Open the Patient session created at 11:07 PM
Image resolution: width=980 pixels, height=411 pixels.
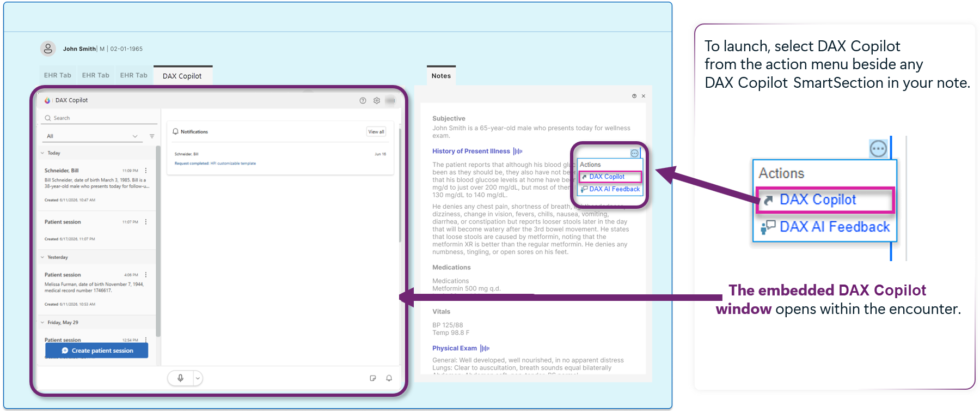pos(96,230)
